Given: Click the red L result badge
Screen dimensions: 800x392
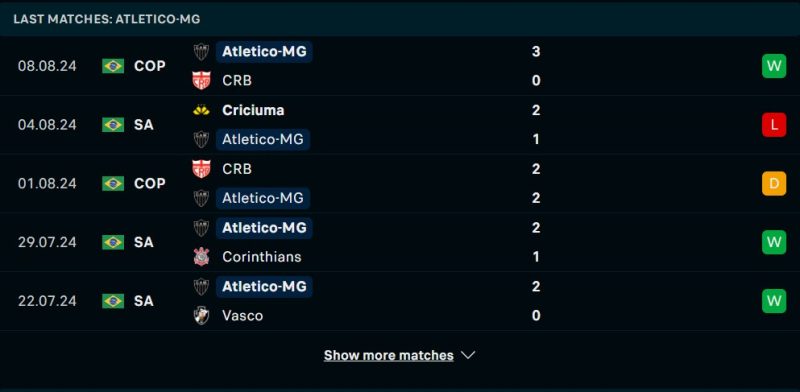Looking at the screenshot, I should [773, 125].
